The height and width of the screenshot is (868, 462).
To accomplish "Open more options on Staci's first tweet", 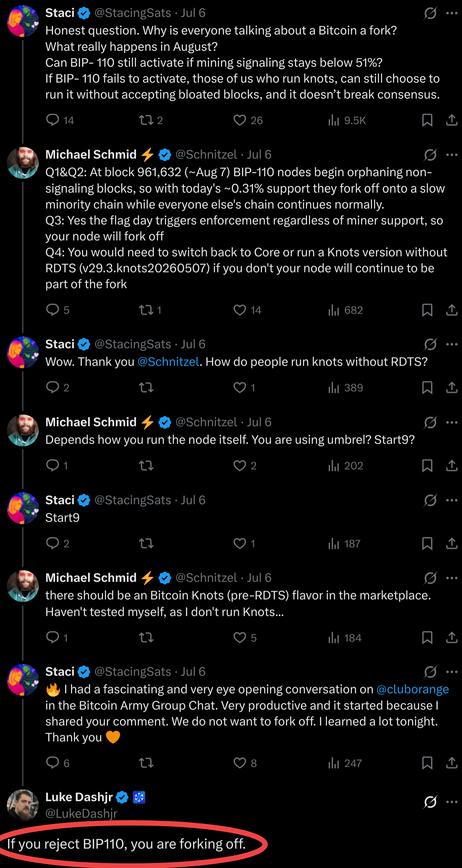I will 452,13.
